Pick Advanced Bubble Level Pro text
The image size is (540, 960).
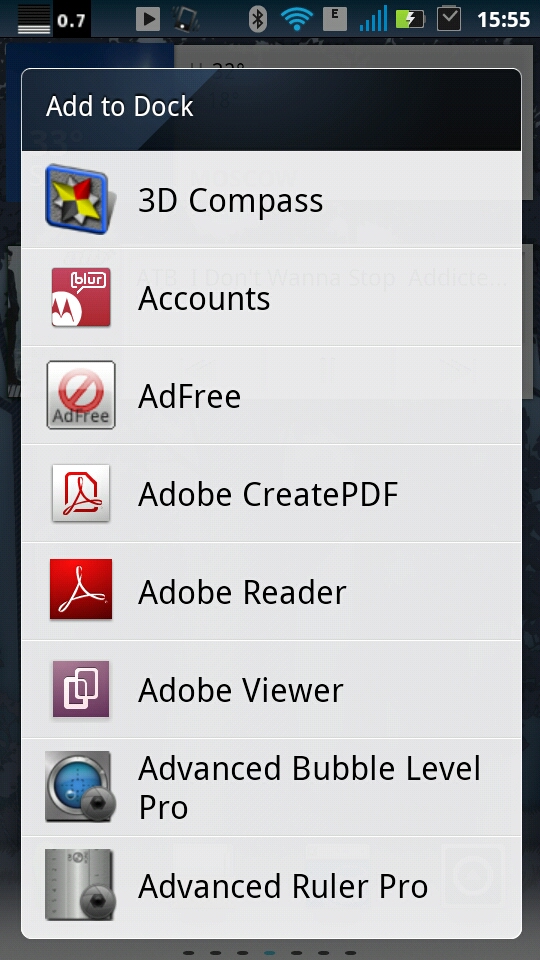pyautogui.click(x=310, y=787)
